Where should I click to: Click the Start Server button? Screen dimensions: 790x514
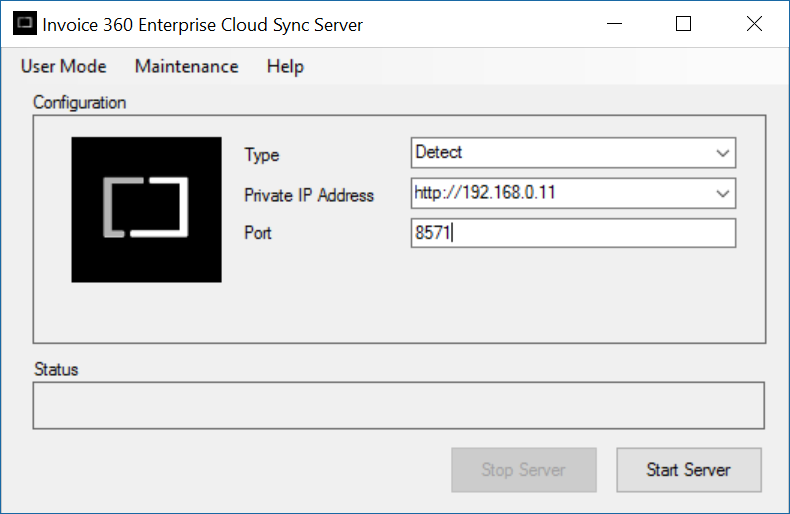689,470
